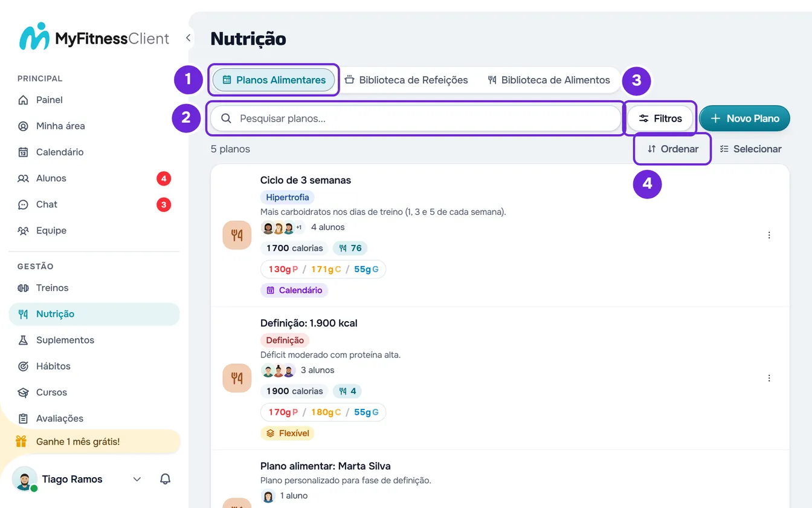Switch to the Planos Alimentares tab
The width and height of the screenshot is (812, 508).
coord(274,80)
